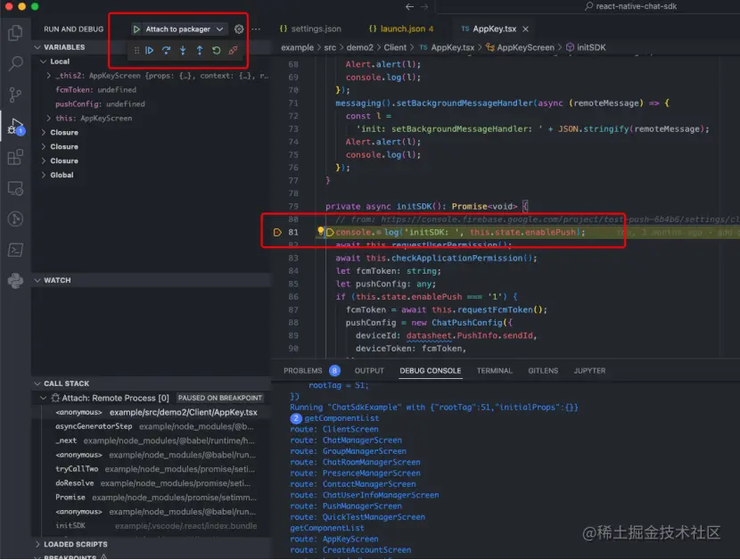Click the lightbulb code action on line 81
This screenshot has width=740, height=560.
pyautogui.click(x=320, y=231)
